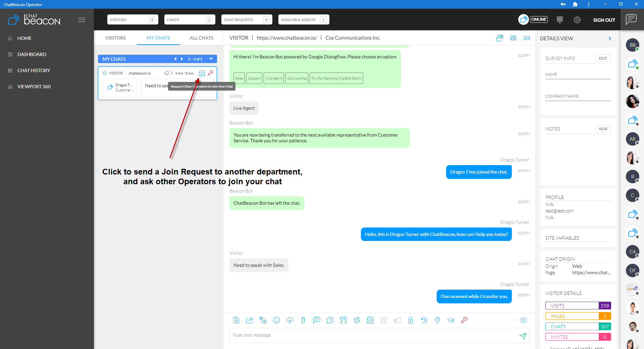Click the red end chat icon in toolbar
The width and height of the screenshot is (644, 349).
coord(464,320)
